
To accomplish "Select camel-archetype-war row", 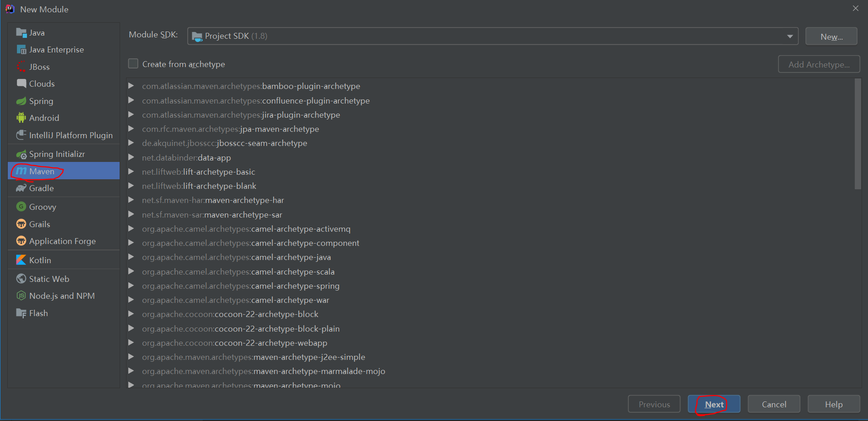I will tap(490, 300).
